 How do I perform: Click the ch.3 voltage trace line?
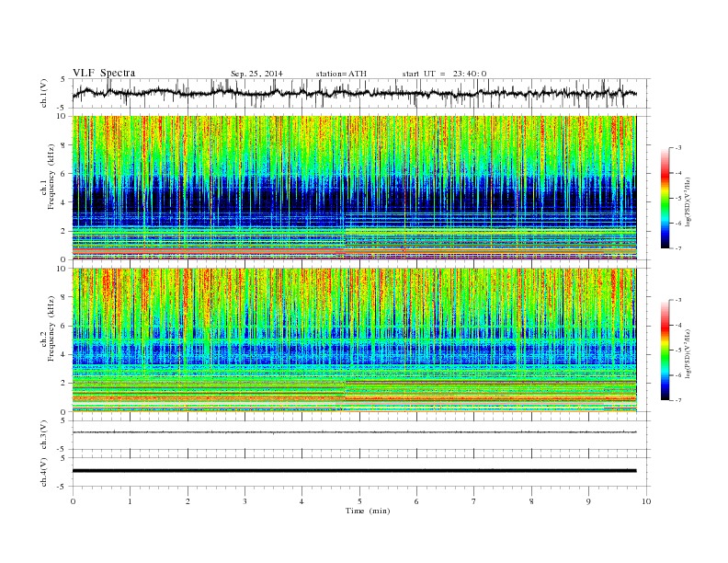[x=354, y=432]
